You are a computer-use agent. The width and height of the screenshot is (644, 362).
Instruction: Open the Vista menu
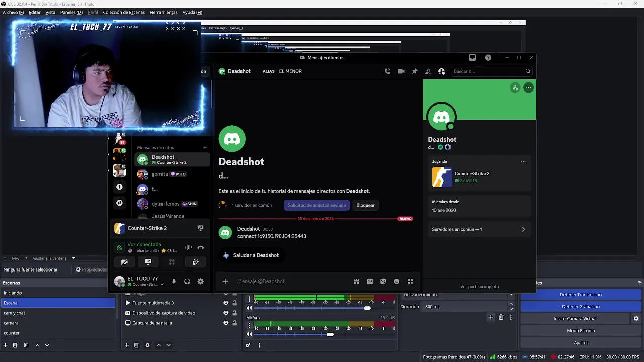[x=50, y=12]
